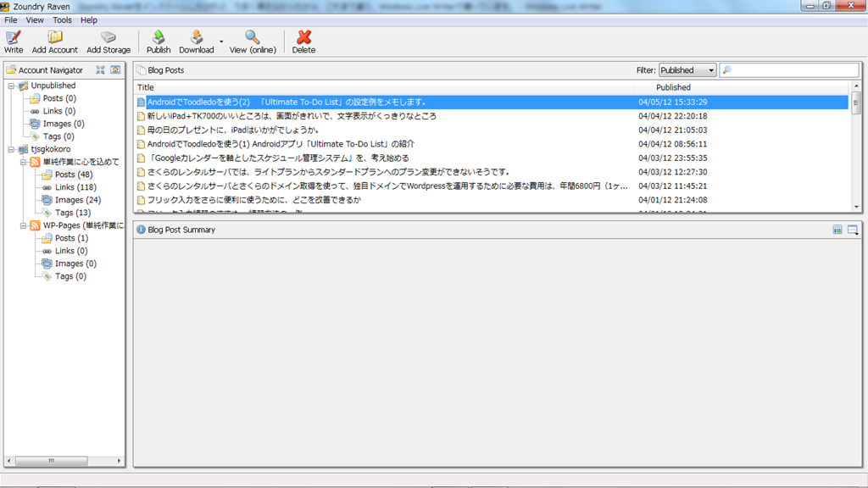Screen dimensions: 868x488
Task: Click the rightmost icon in the Account Navigator header
Action: [115, 70]
